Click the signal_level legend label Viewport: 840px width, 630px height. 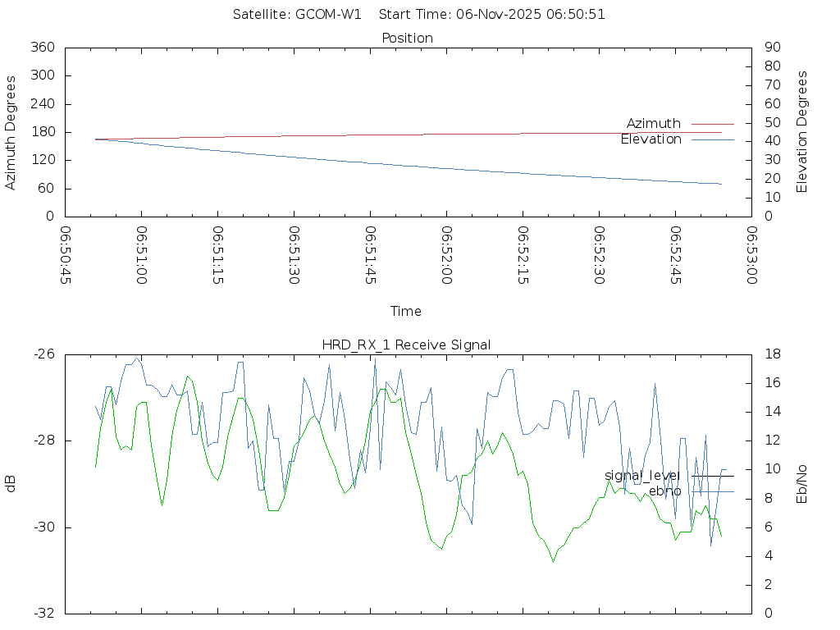click(642, 476)
